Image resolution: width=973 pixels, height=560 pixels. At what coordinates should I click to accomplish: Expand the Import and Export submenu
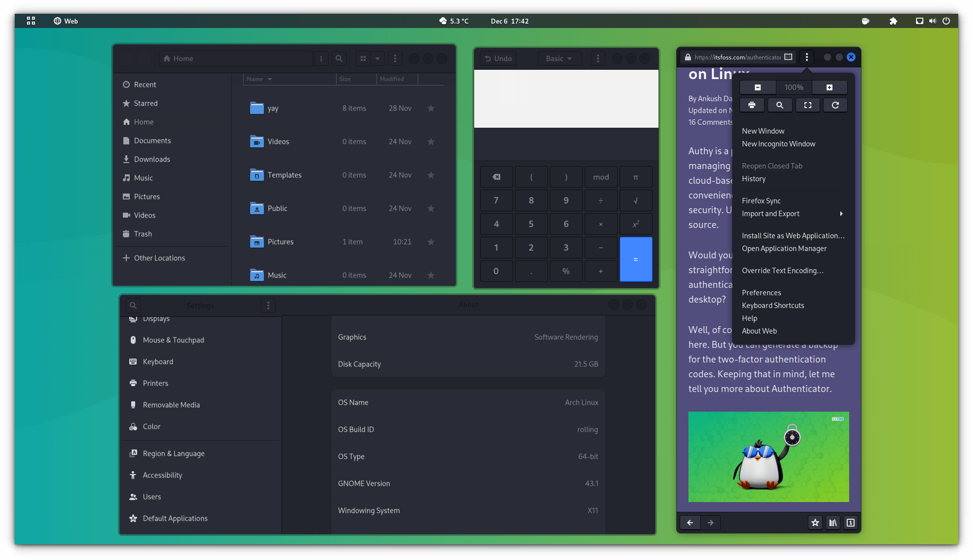pos(770,214)
